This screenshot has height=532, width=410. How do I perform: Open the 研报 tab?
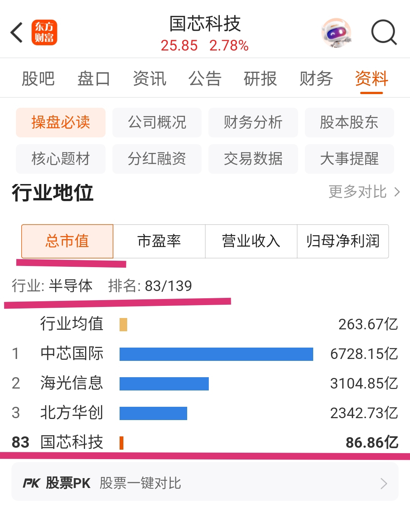[x=260, y=79]
